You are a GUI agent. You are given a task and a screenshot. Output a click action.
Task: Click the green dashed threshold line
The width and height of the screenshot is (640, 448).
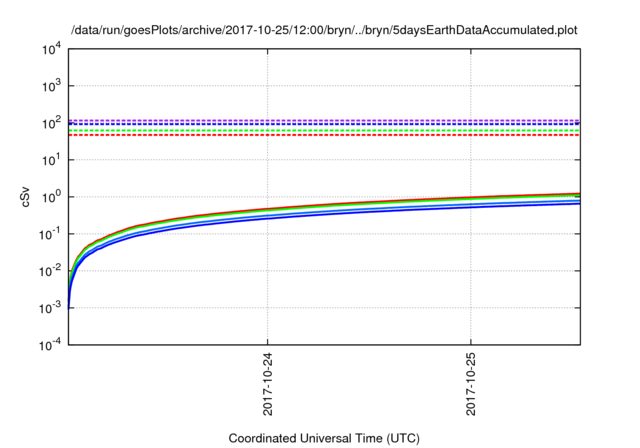324,131
